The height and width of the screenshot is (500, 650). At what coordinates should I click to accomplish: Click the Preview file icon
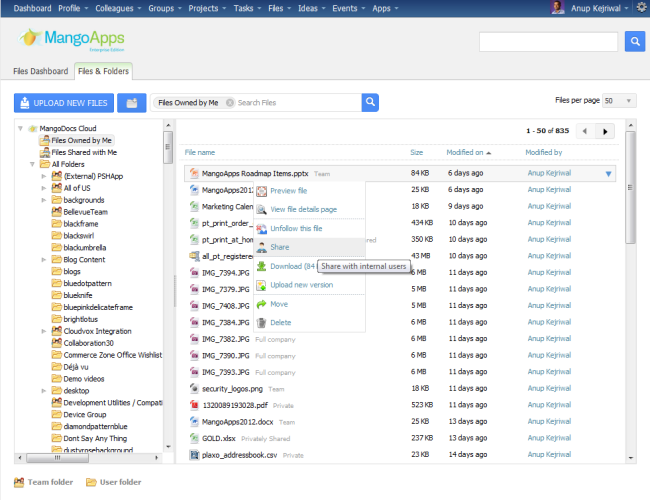pyautogui.click(x=261, y=191)
